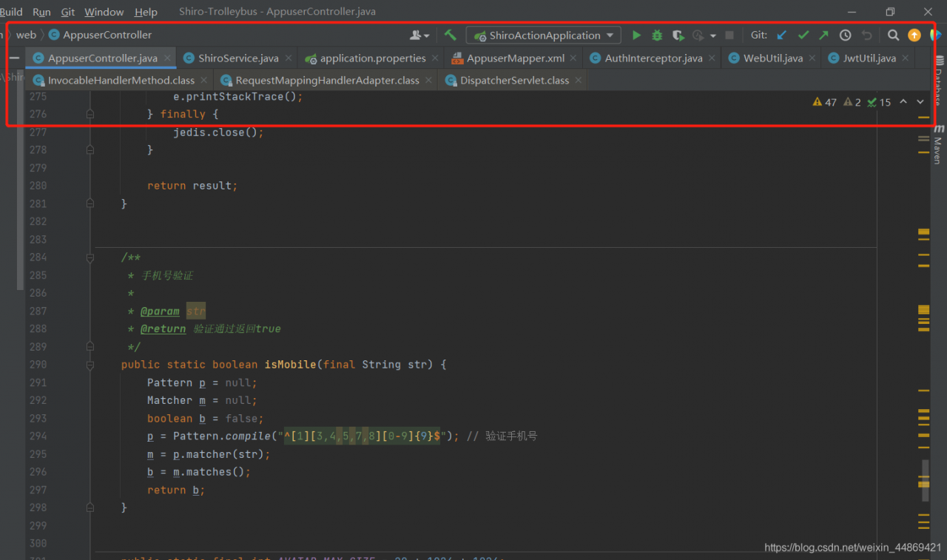Image resolution: width=947 pixels, height=560 pixels.
Task: Jump to next highlighted error arrow
Action: click(920, 102)
